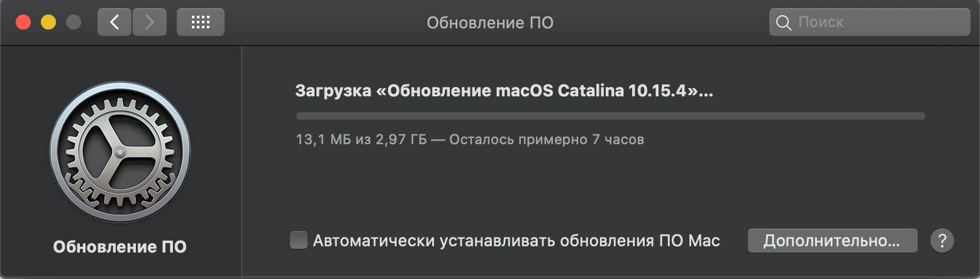Click the 'Обновление ПО' label under the gear
Viewport: 980px width, 279px height.
120,246
